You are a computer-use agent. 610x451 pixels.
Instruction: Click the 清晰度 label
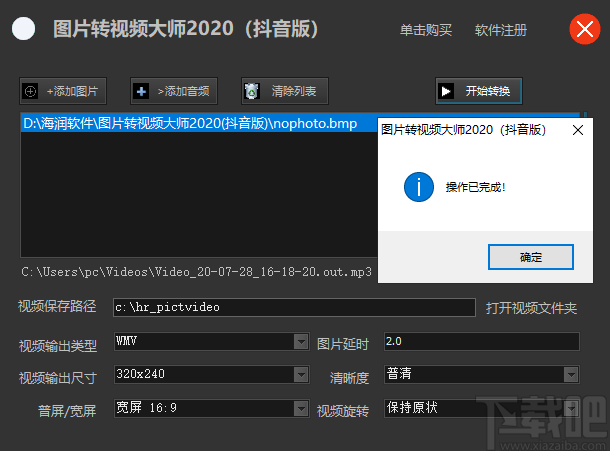pyautogui.click(x=349, y=378)
